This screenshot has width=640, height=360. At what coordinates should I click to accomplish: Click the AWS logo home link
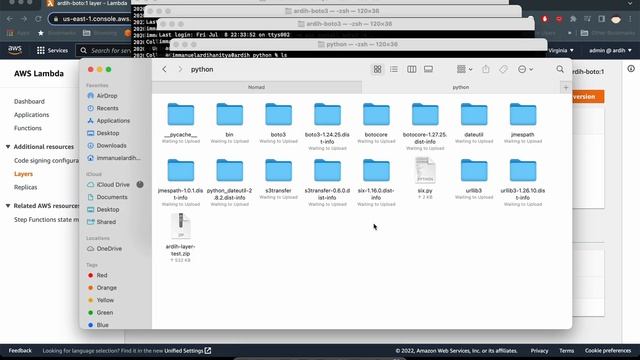coord(15,50)
